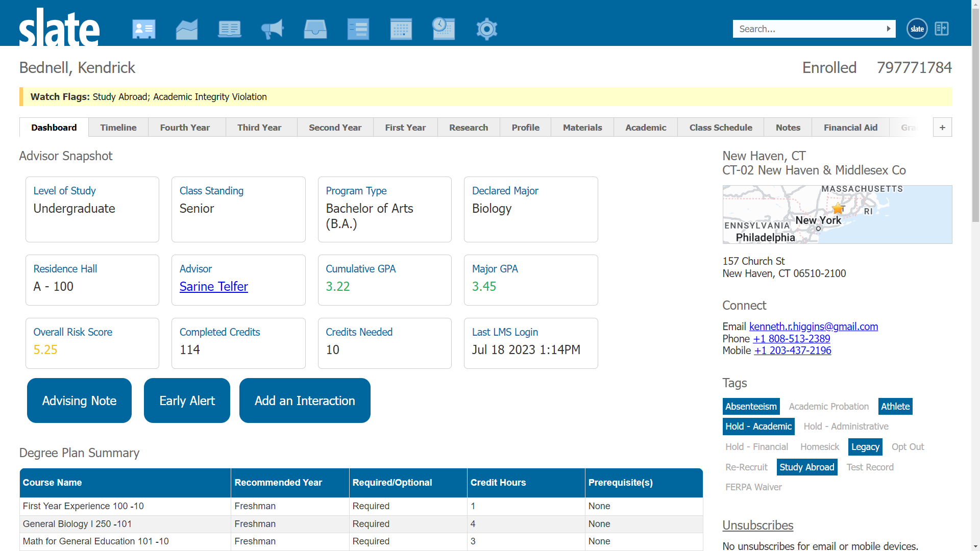Image resolution: width=980 pixels, height=551 pixels.
Task: Click the Early Alert button
Action: click(x=187, y=400)
